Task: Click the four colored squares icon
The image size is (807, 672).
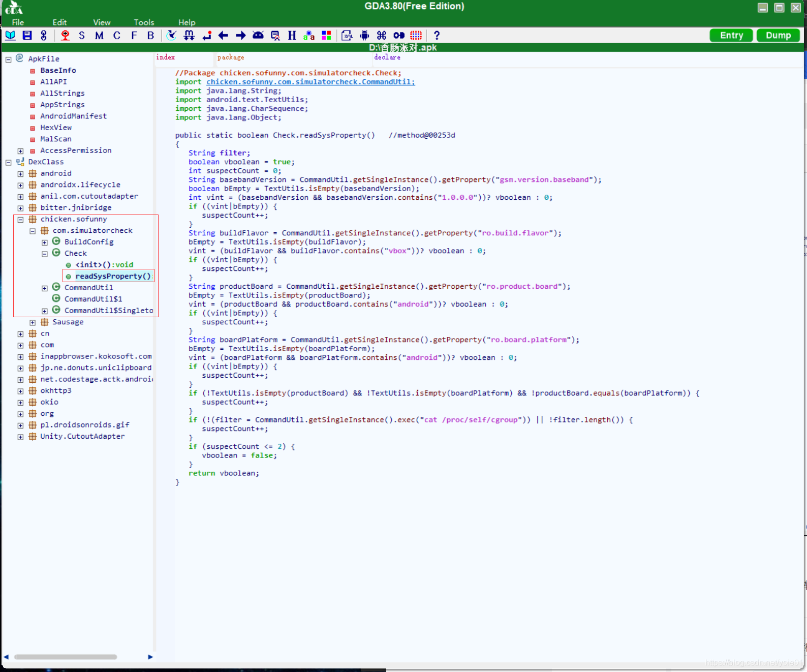Action: coord(326,36)
